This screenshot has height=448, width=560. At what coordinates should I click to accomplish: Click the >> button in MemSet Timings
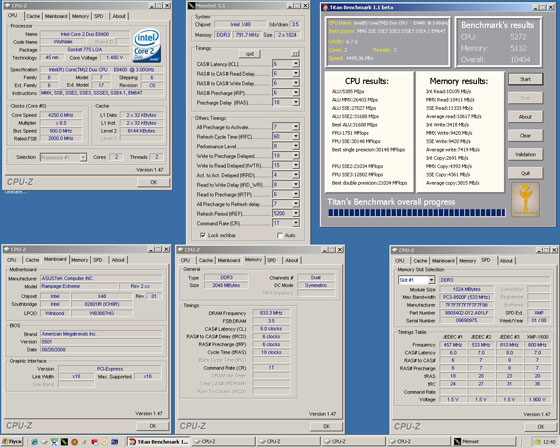click(295, 54)
